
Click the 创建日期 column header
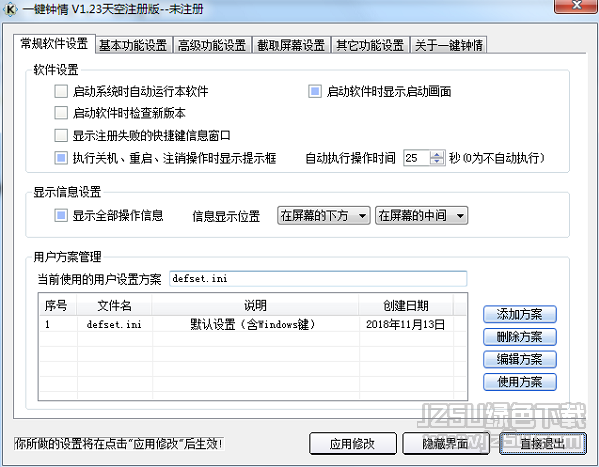click(x=406, y=305)
